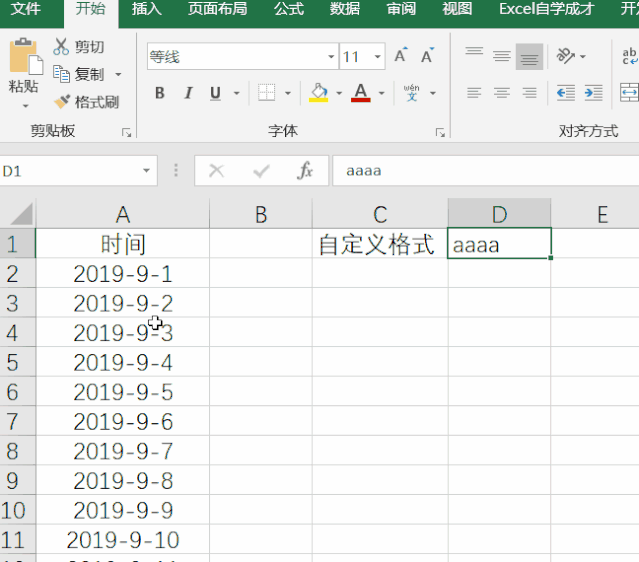Select cell containing 自定义格式
The width and height of the screenshot is (639, 562).
coord(380,244)
